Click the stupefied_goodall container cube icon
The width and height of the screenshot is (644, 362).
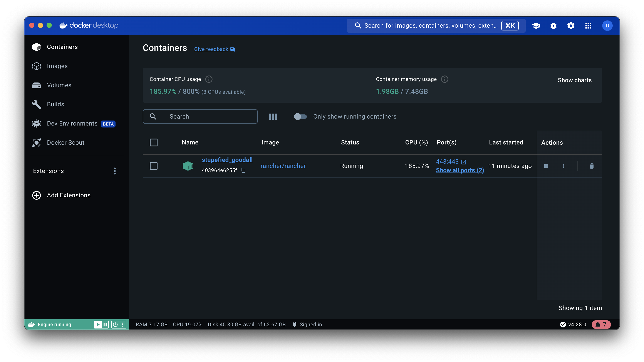pos(188,166)
